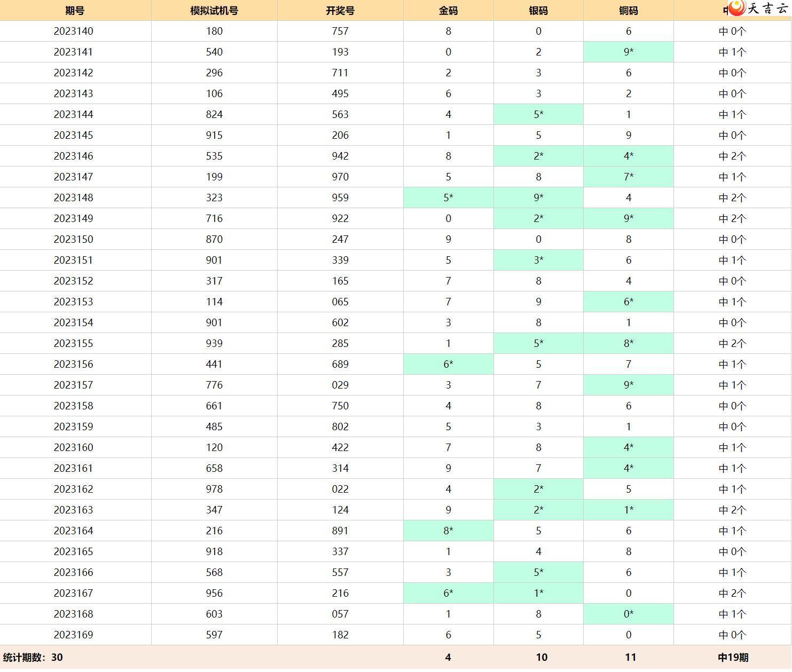Click highlighted 铜码 4* in row 2023161
The image size is (792, 672).
629,469
